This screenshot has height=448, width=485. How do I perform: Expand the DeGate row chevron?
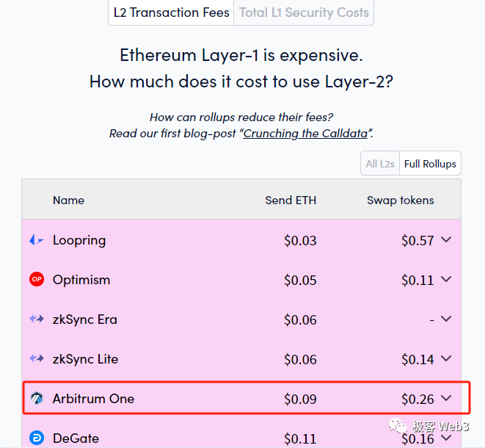(446, 438)
